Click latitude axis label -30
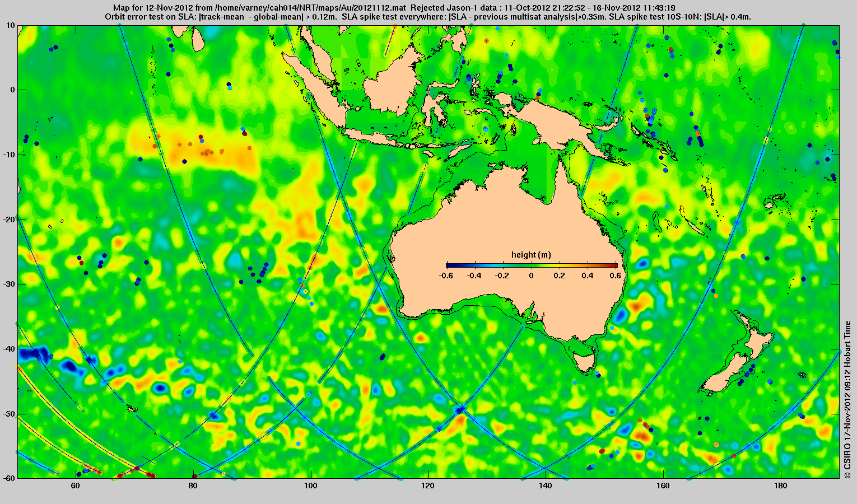Screen dimensions: 857x504 tap(9, 284)
